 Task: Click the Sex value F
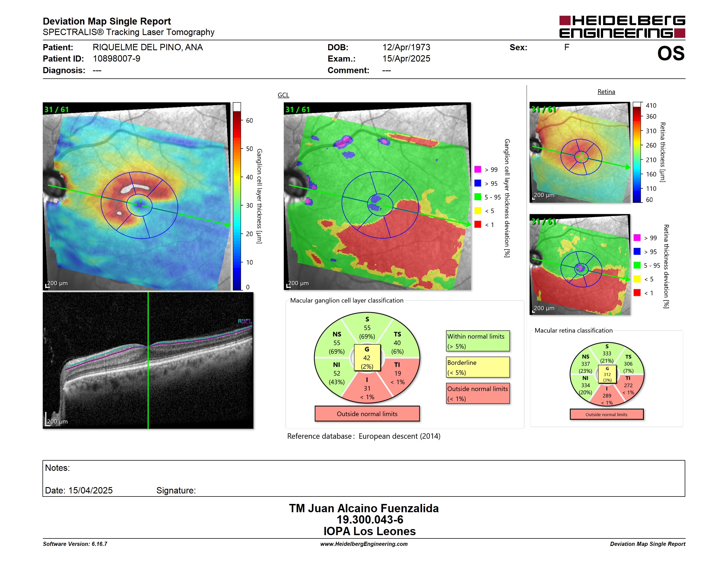coord(566,47)
